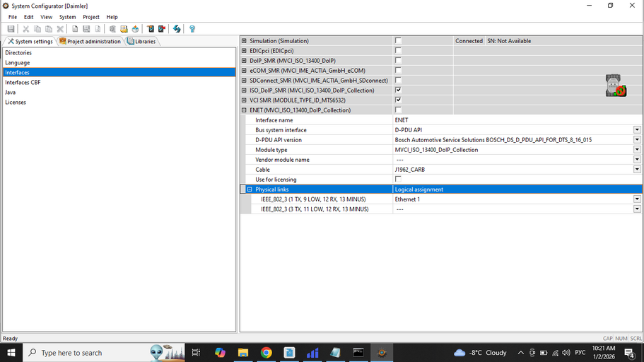
Task: Click the speaker volume tray icon
Action: [x=566, y=353]
